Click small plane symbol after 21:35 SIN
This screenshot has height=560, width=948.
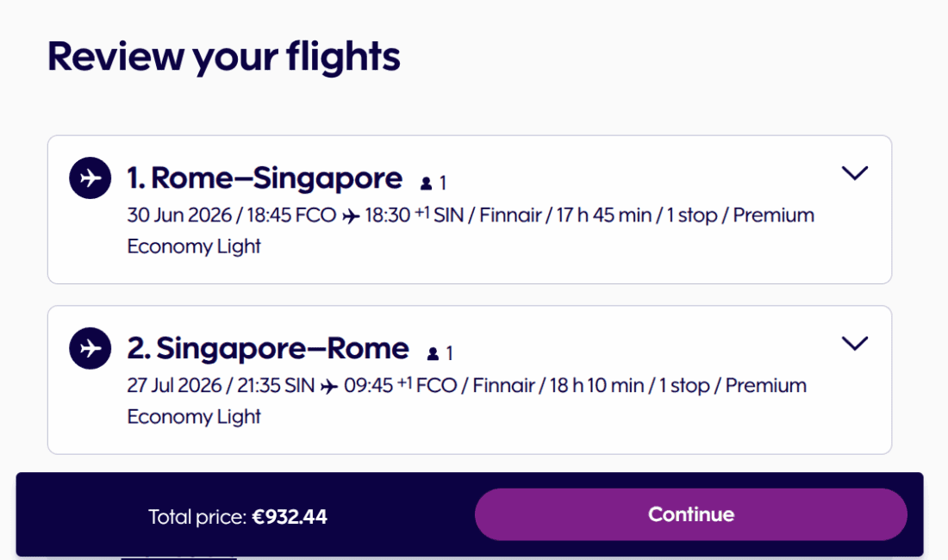tap(328, 386)
